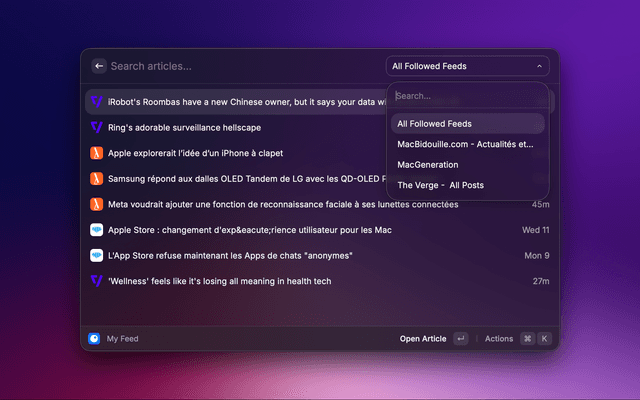640x400 pixels.
Task: Click The Verge icon next to Ring article
Action: pyautogui.click(x=97, y=127)
